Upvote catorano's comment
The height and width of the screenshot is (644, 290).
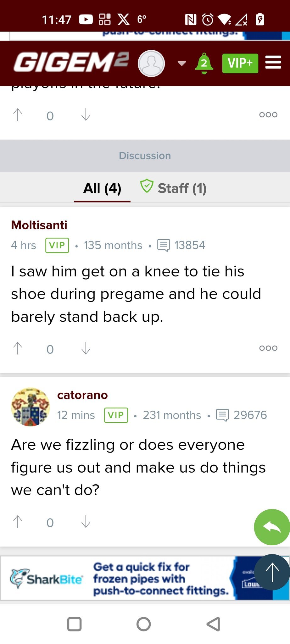pos(18,522)
